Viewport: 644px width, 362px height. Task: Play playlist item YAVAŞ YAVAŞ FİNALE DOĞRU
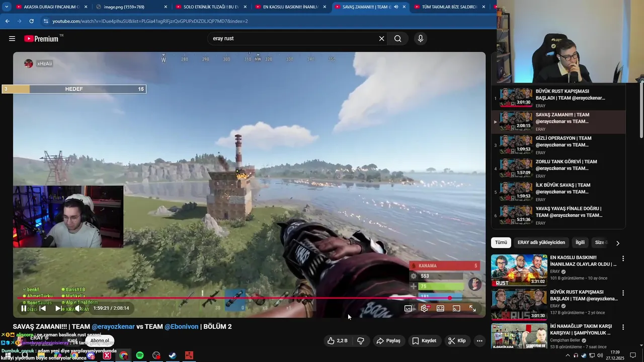[558, 215]
